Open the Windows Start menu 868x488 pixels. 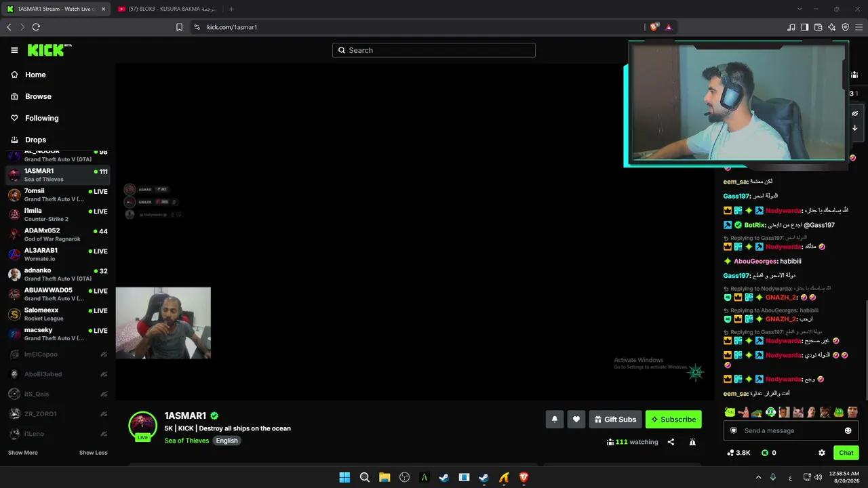point(344,477)
